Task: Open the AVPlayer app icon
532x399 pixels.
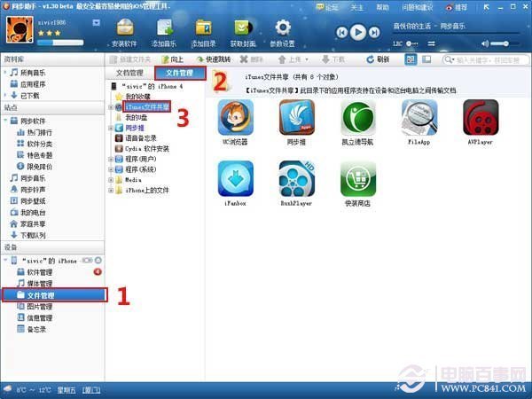Action: tap(481, 117)
